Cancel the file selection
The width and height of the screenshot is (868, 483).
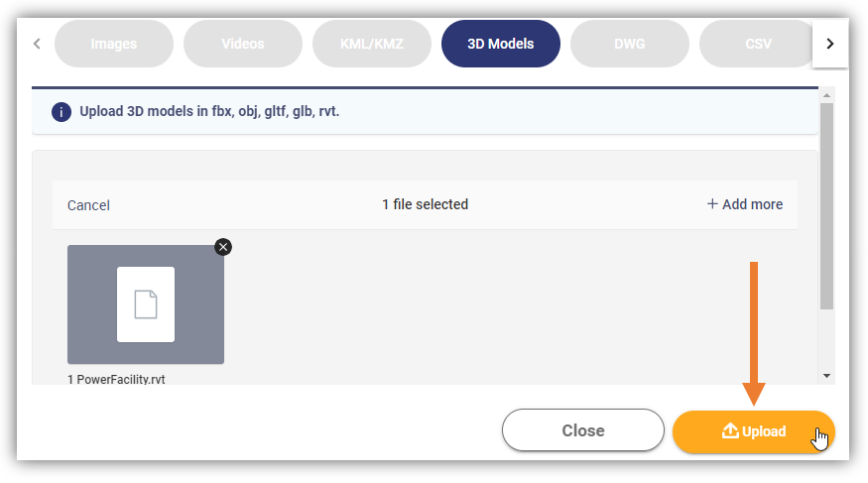88,205
